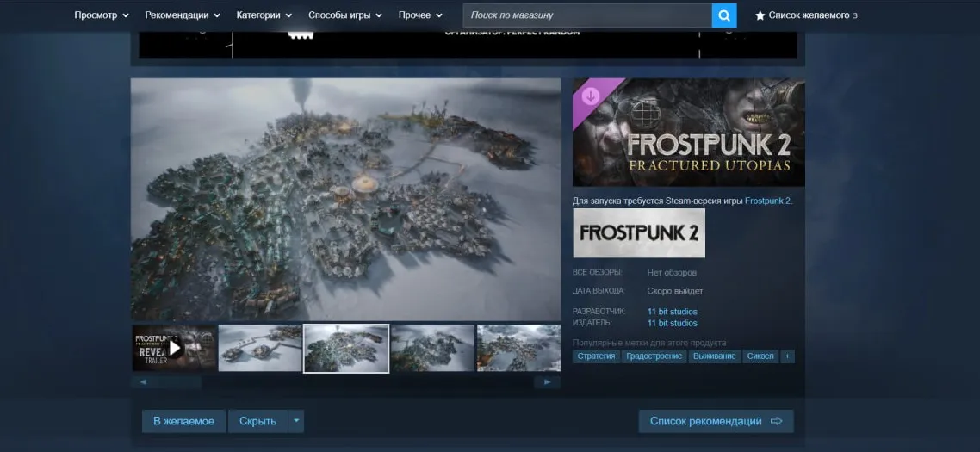Expand the Категории menu
980x452 pixels.
point(264,15)
